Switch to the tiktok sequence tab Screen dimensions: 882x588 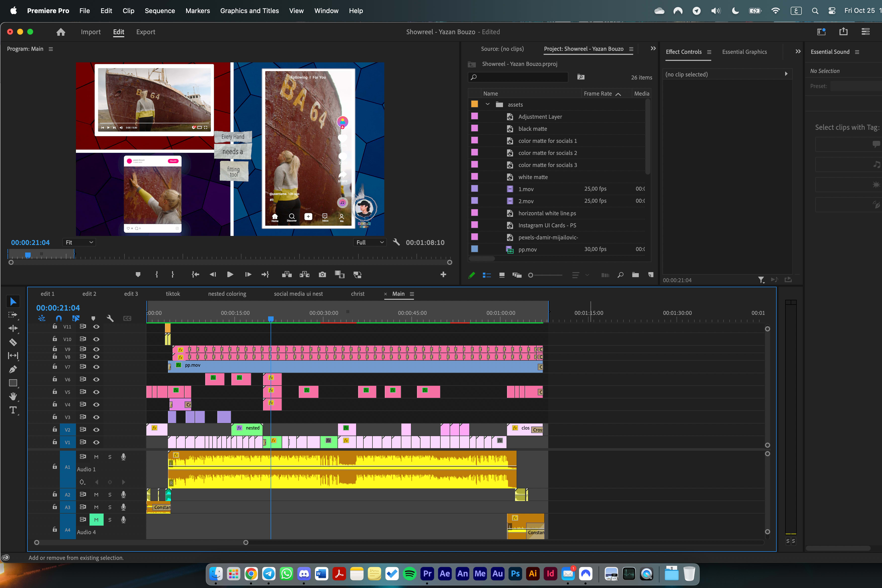(173, 294)
